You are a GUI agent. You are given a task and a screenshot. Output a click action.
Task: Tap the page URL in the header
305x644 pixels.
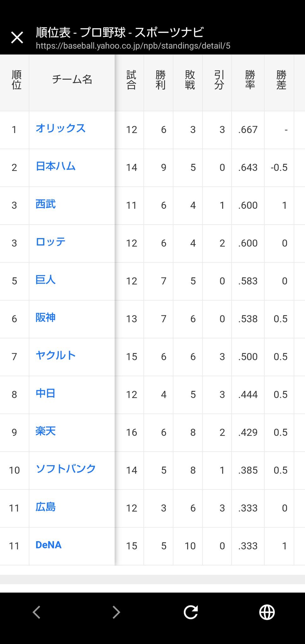(133, 46)
